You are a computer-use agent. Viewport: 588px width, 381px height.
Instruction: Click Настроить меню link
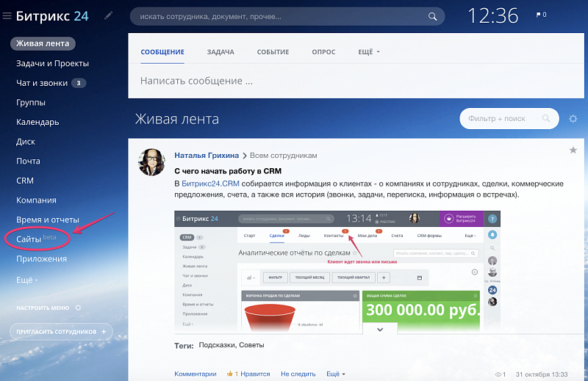pyautogui.click(x=43, y=308)
